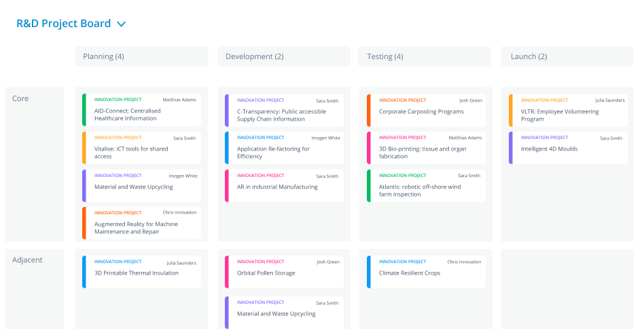
Task: Click green color bar on AID-Connect card
Action: [84, 110]
